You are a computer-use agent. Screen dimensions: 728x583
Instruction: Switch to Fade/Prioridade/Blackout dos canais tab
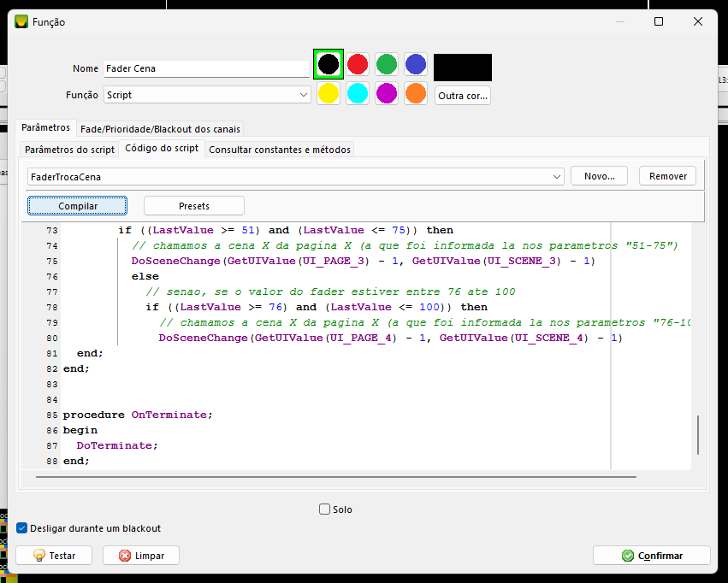coord(161,129)
